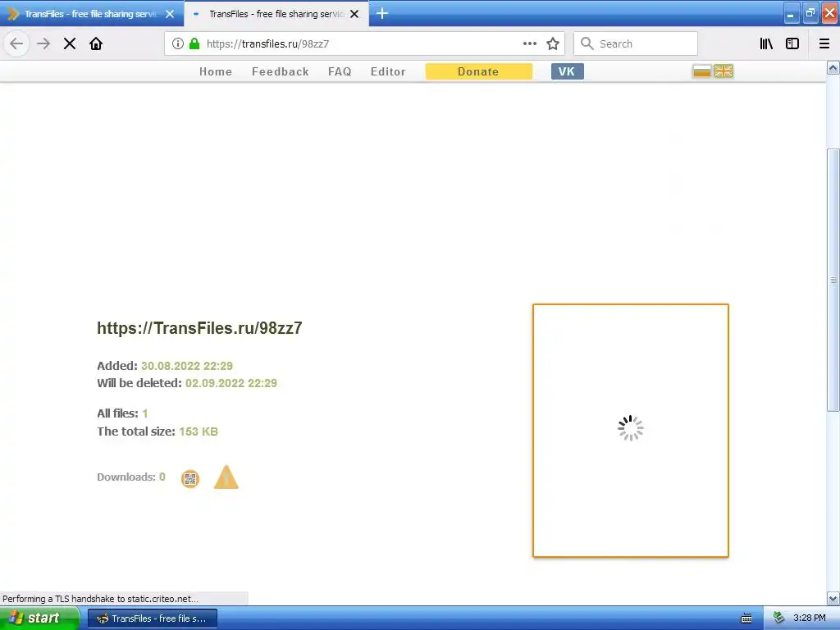Screen dimensions: 840x630
Task: Stop page loading with the X button
Action: [x=70, y=43]
